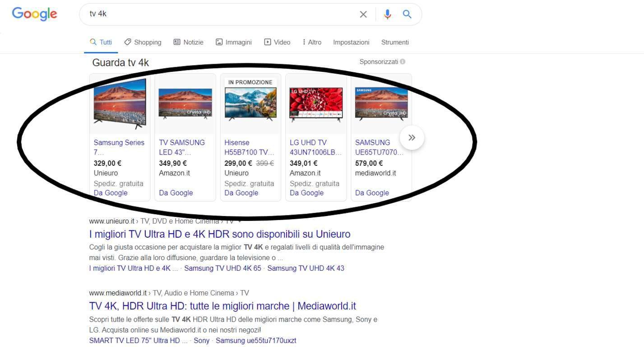
Task: Open the Shopping tab
Action: (143, 42)
